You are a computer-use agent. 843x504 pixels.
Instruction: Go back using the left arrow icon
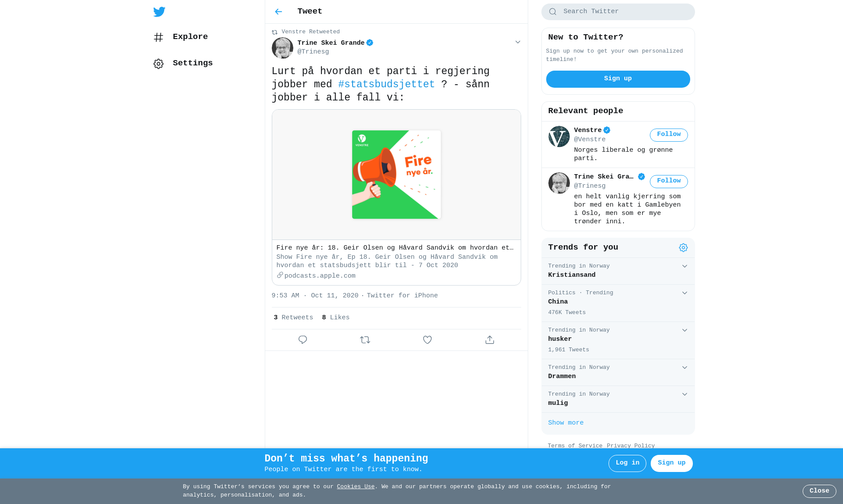coord(278,12)
